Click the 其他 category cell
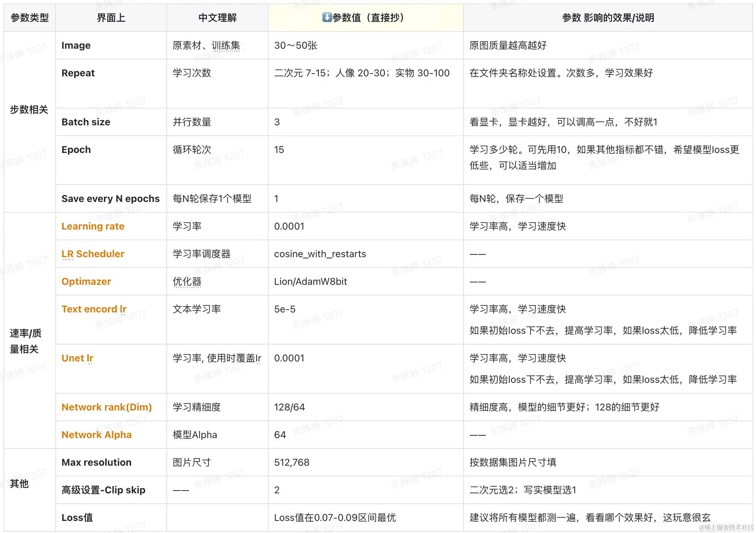 [30, 490]
